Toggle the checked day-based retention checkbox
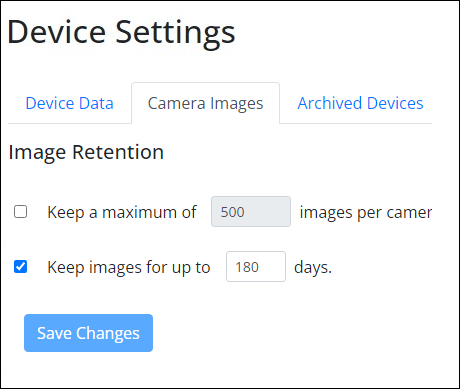460x389 pixels. click(x=21, y=267)
